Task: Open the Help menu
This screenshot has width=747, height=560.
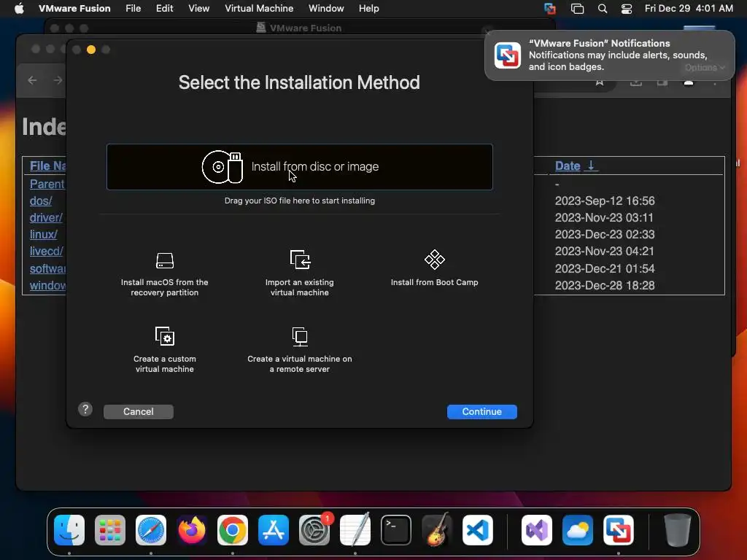Action: click(368, 8)
